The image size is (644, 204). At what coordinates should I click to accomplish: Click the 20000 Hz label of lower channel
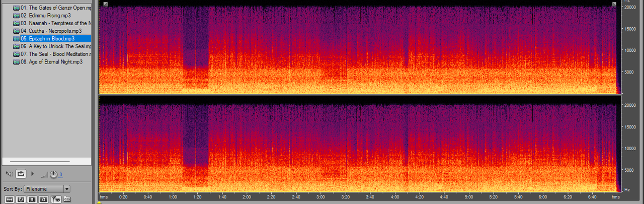pyautogui.click(x=631, y=105)
